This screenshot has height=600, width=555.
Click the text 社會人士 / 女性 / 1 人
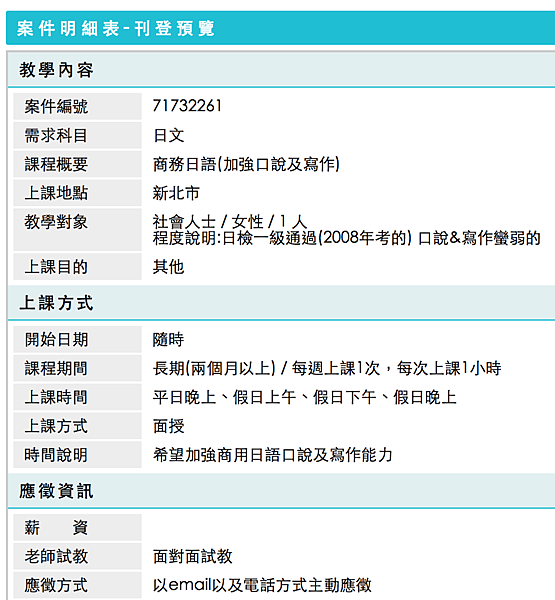[x=230, y=222]
